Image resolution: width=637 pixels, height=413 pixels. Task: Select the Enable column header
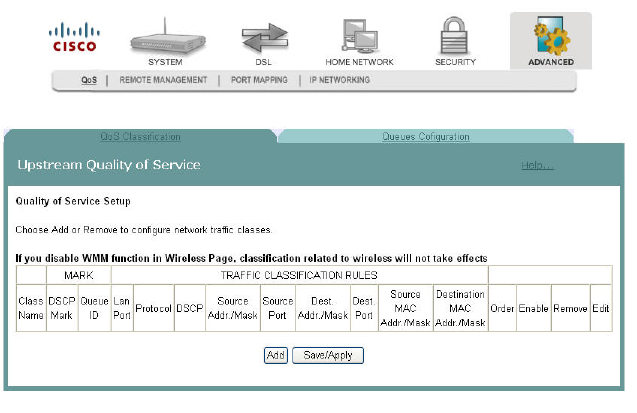[533, 308]
